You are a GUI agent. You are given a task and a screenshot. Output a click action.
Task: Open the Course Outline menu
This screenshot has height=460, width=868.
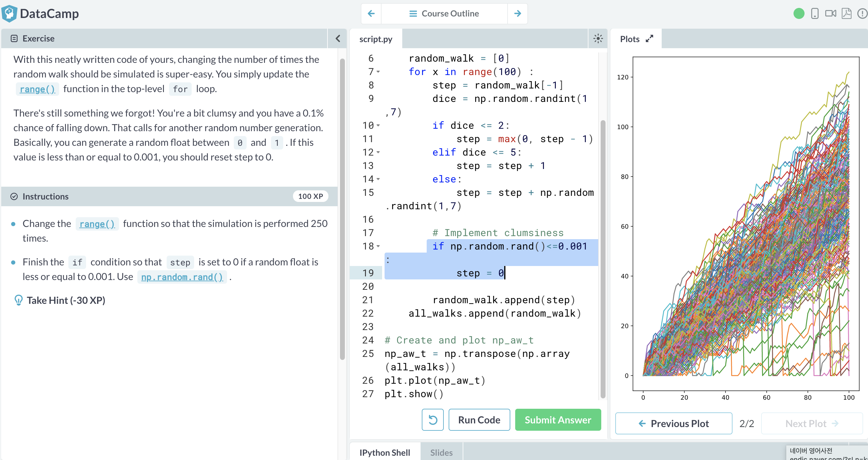pyautogui.click(x=444, y=13)
